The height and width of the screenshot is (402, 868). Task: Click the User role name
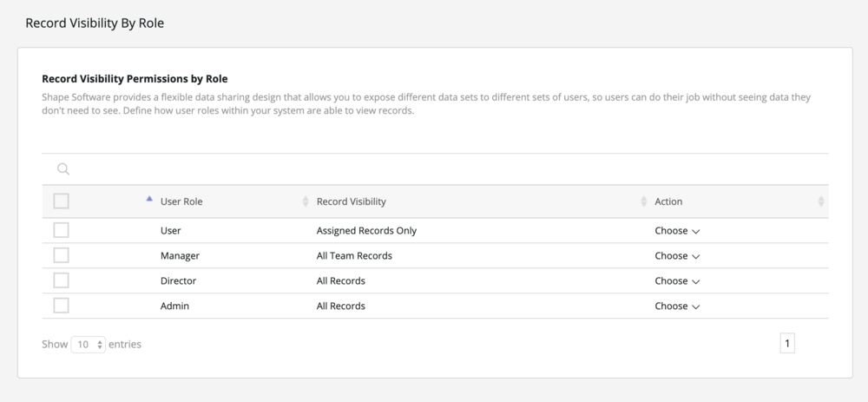pyautogui.click(x=170, y=231)
